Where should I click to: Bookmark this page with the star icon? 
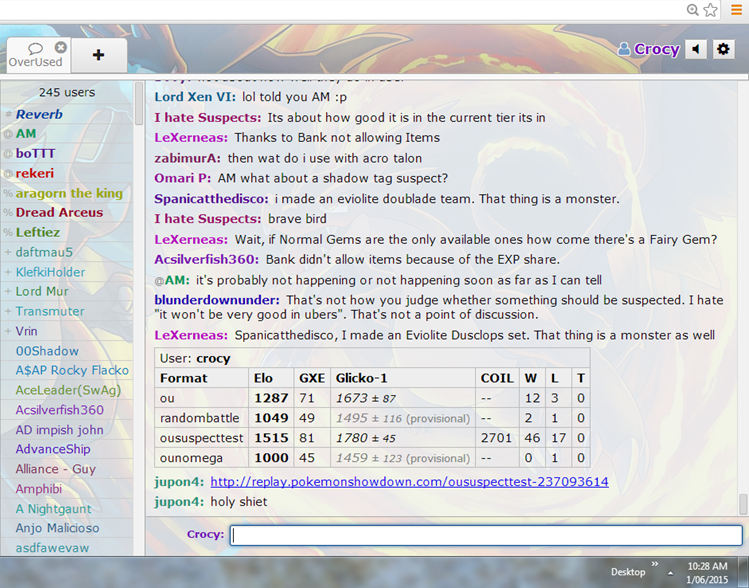coord(711,10)
